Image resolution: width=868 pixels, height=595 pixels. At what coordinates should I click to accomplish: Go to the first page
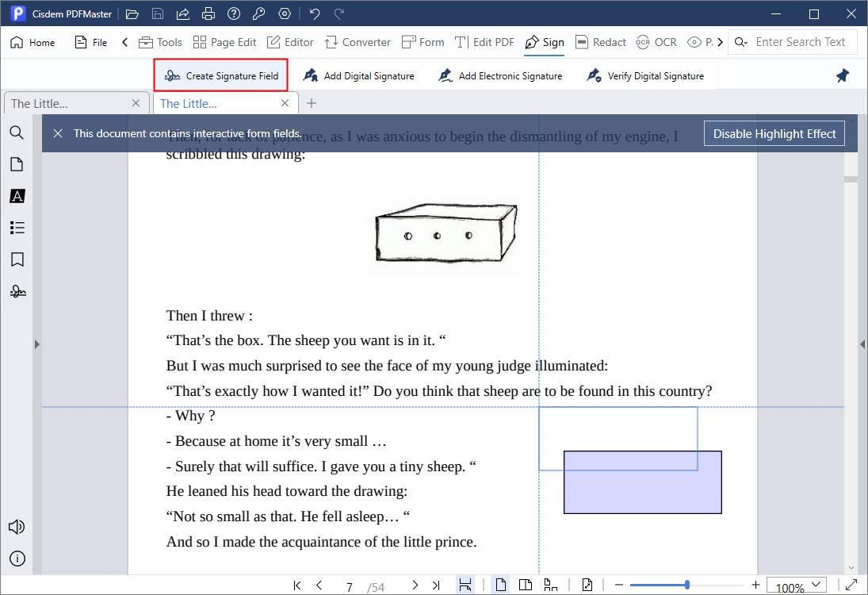(x=297, y=585)
